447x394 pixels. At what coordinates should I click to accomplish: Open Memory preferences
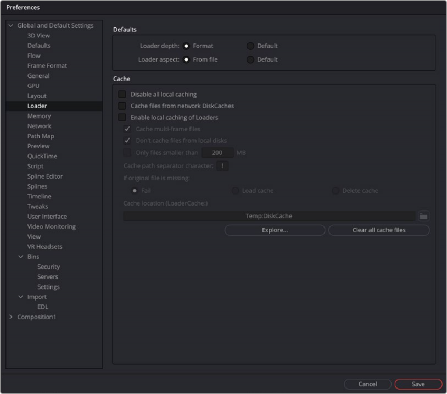click(x=39, y=116)
